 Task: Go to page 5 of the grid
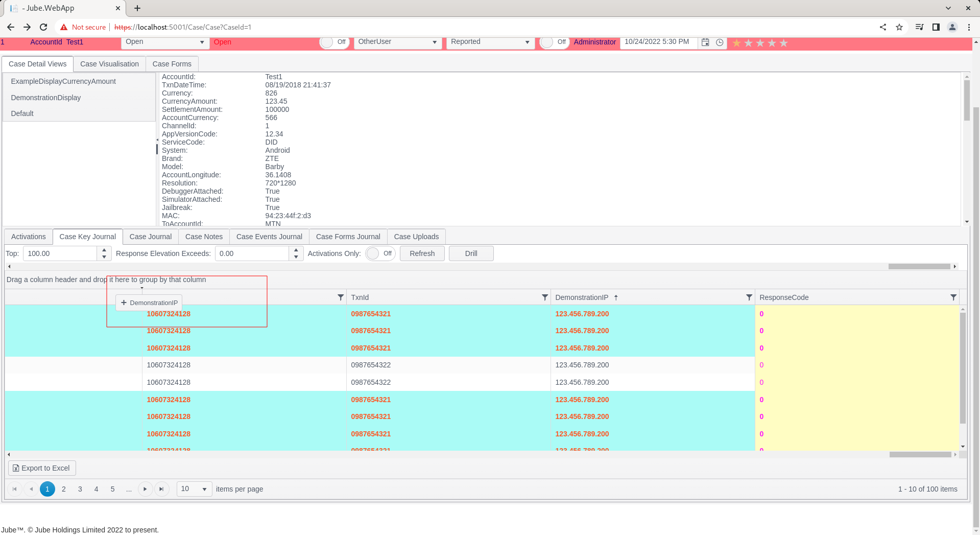pyautogui.click(x=113, y=489)
